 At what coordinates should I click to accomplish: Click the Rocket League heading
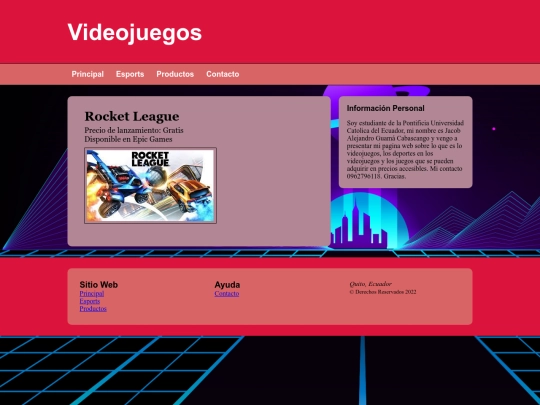132,116
